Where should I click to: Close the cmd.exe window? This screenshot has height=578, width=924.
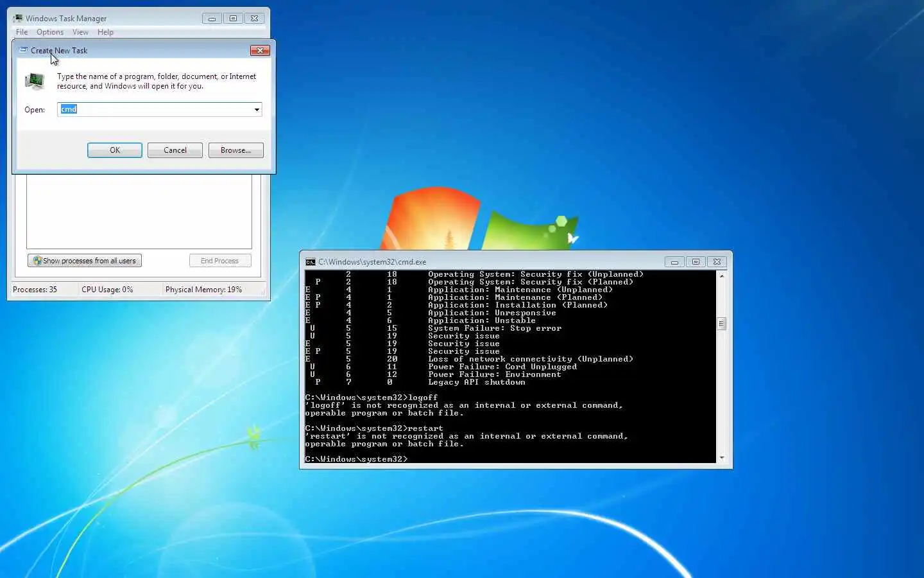click(x=717, y=262)
